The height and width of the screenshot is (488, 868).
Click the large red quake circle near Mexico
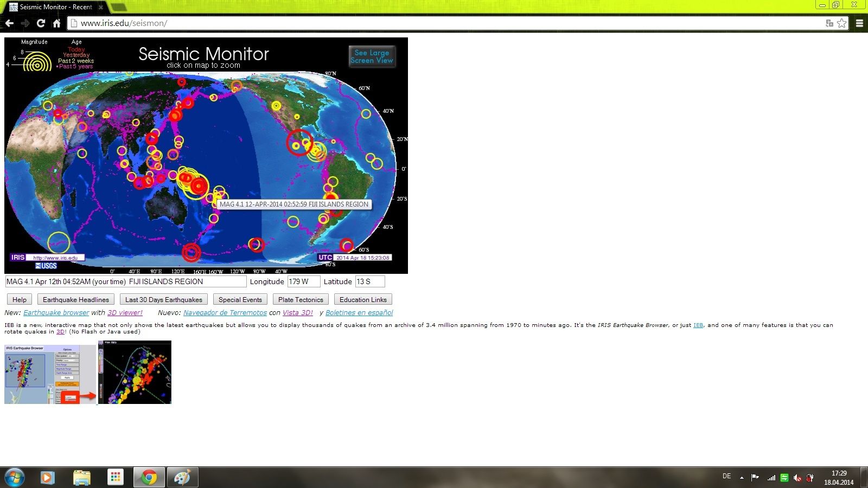[299, 143]
